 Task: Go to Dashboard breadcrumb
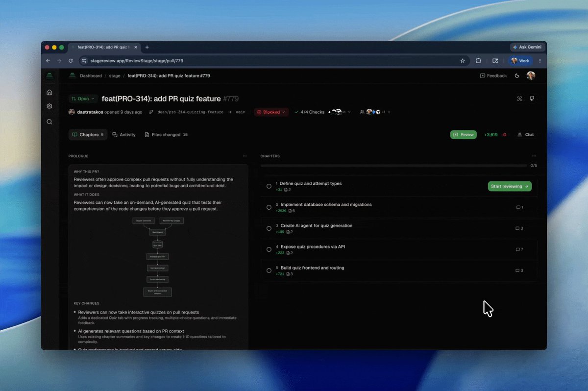pyautogui.click(x=91, y=76)
